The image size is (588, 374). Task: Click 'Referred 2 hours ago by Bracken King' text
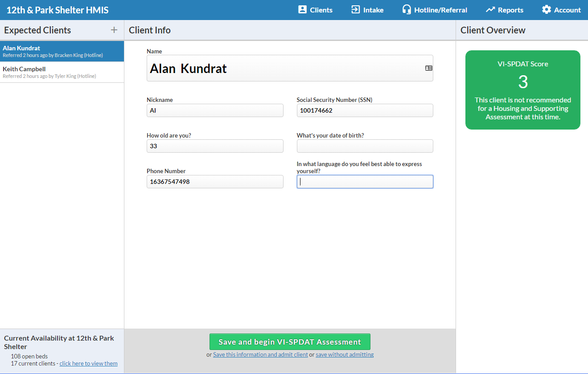click(53, 55)
